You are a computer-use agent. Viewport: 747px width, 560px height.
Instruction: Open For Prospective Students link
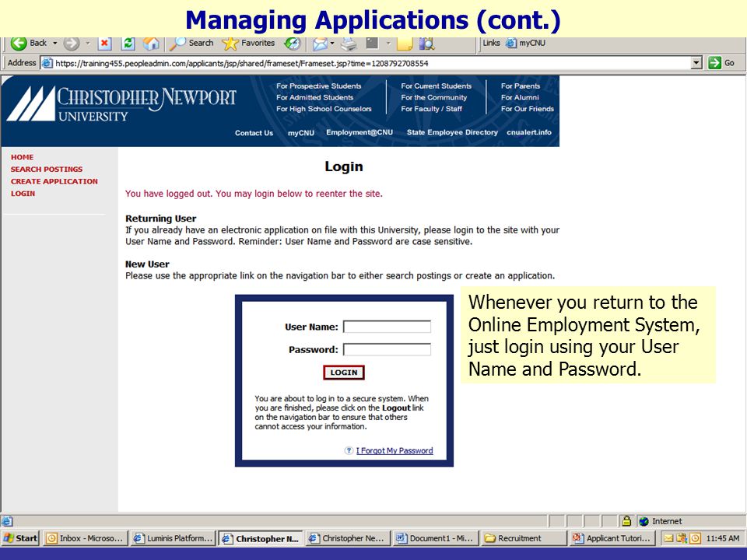point(319,86)
